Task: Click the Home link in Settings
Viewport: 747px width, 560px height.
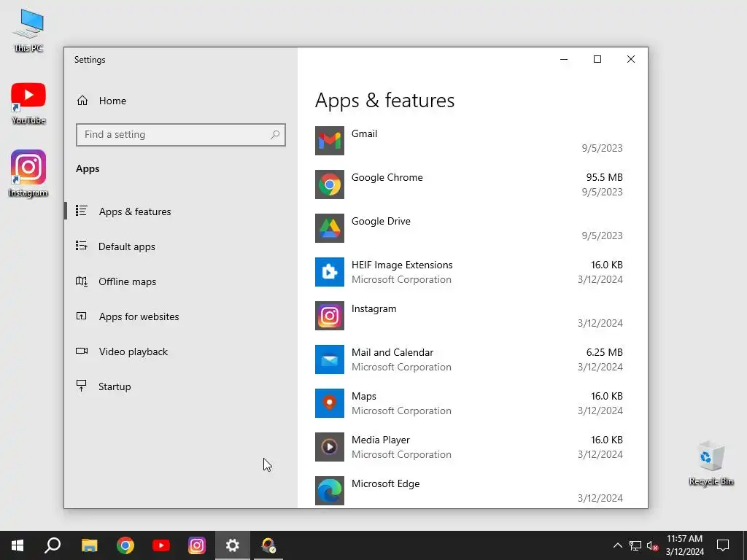Action: point(112,101)
